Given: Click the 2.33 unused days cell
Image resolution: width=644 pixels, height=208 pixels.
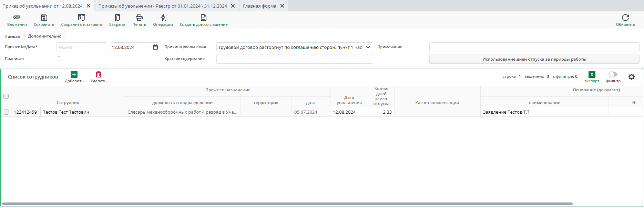Looking at the screenshot, I should click(381, 112).
